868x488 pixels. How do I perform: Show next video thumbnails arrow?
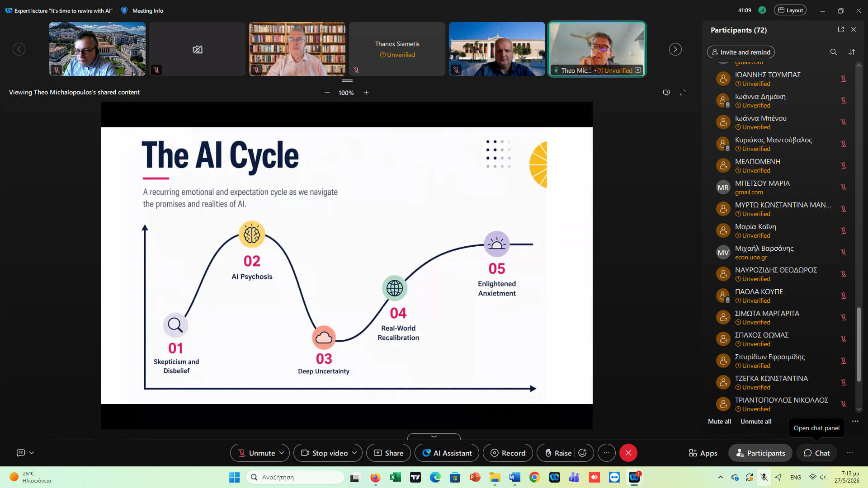coord(675,49)
